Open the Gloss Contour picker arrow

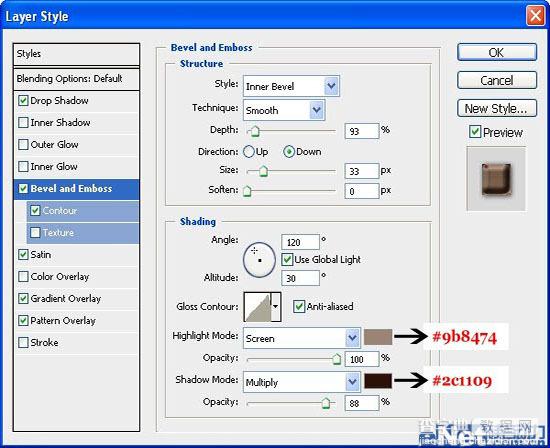[276, 307]
